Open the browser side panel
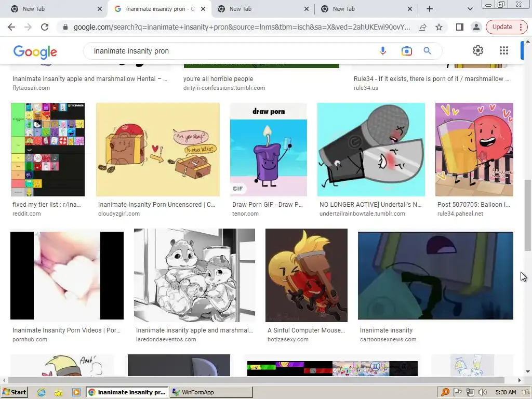532x399 pixels. (x=460, y=27)
